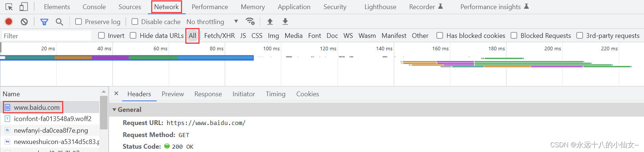Viewport: 644px width, 152px height.
Task: Click the Filter text input field
Action: pyautogui.click(x=47, y=36)
